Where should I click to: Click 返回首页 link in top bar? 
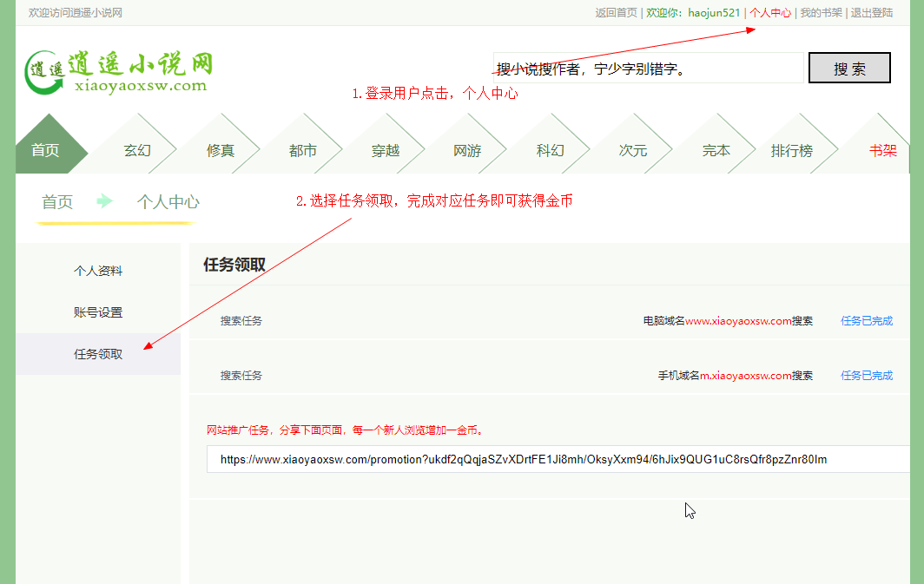click(616, 13)
